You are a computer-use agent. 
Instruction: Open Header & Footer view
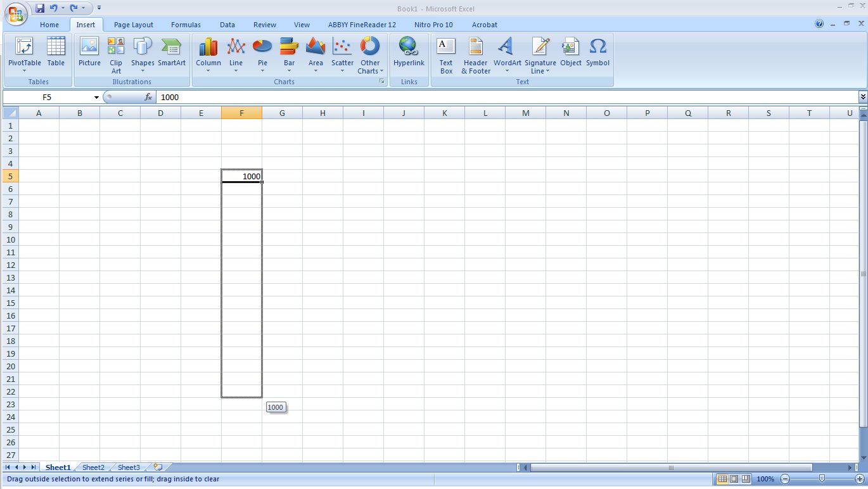coord(475,54)
